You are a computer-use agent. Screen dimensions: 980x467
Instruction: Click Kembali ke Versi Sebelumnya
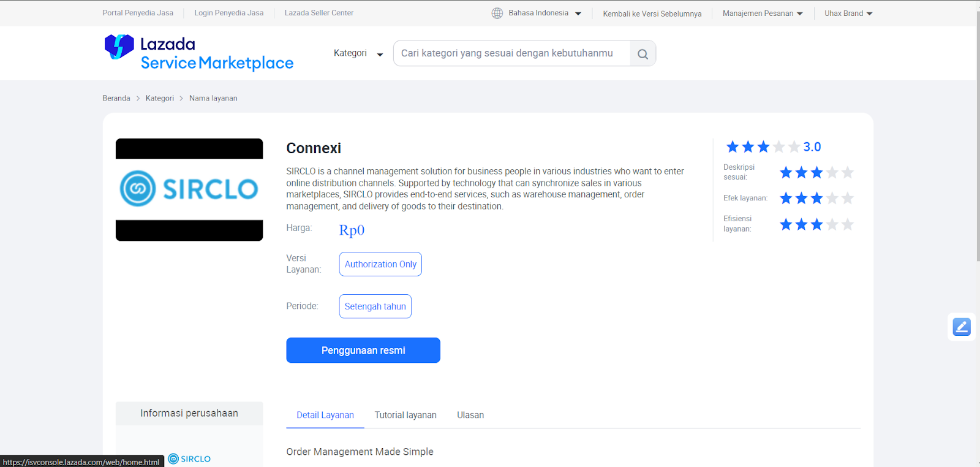coord(652,13)
